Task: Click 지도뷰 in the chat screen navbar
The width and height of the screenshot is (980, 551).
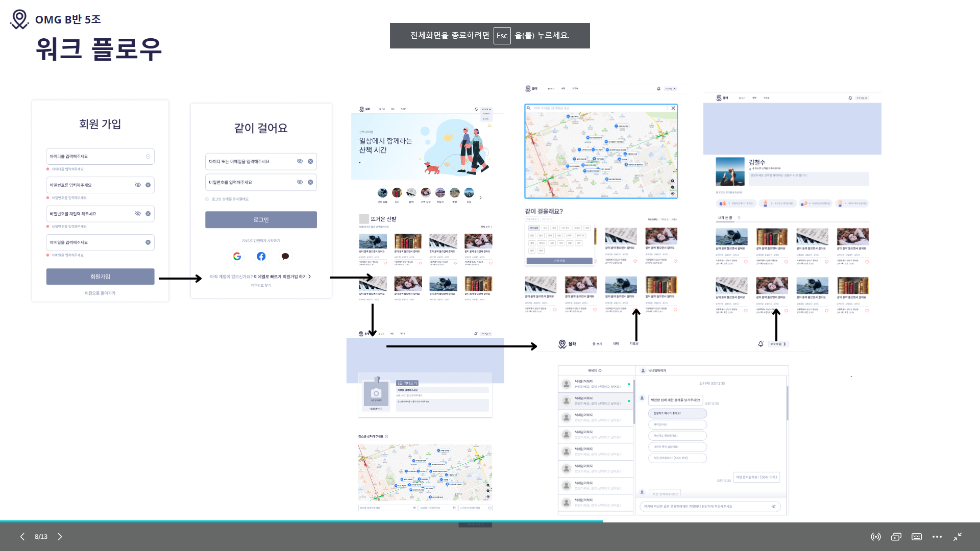Action: pos(634,344)
